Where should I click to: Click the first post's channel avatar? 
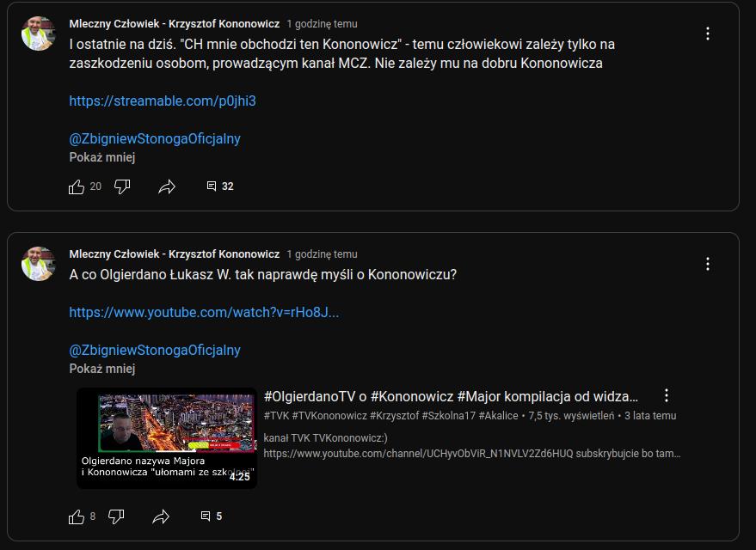pyautogui.click(x=38, y=34)
